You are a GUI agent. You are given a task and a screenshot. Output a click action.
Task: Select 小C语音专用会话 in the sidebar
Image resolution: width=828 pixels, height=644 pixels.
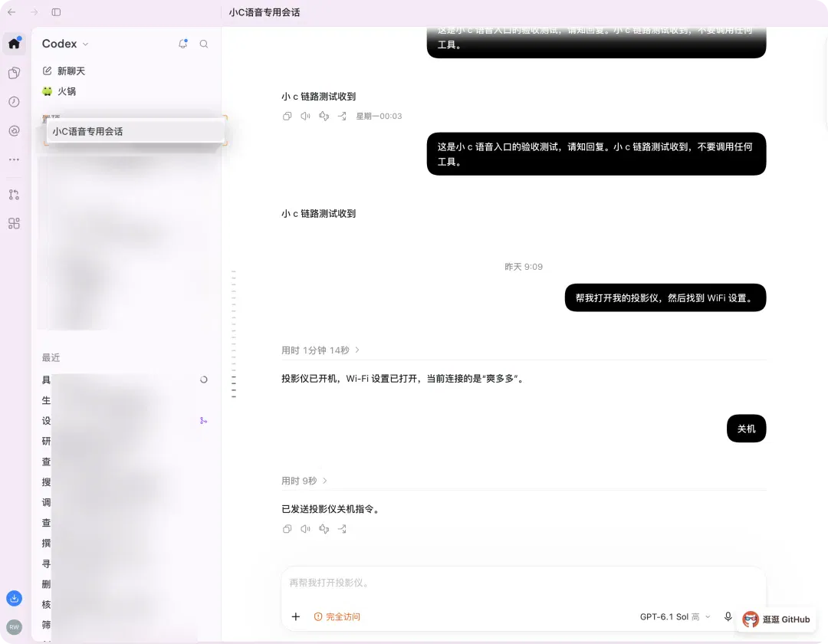[135, 131]
